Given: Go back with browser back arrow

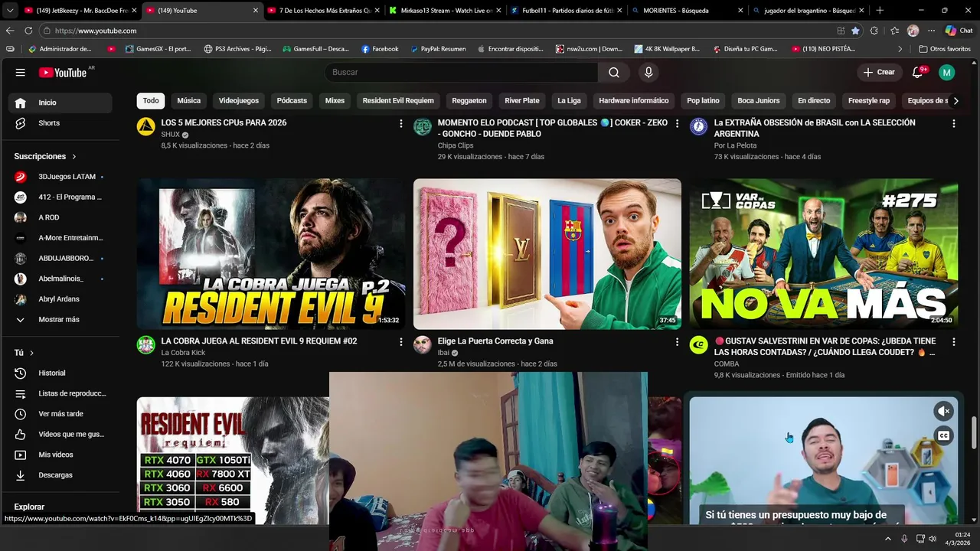Looking at the screenshot, I should (x=10, y=31).
